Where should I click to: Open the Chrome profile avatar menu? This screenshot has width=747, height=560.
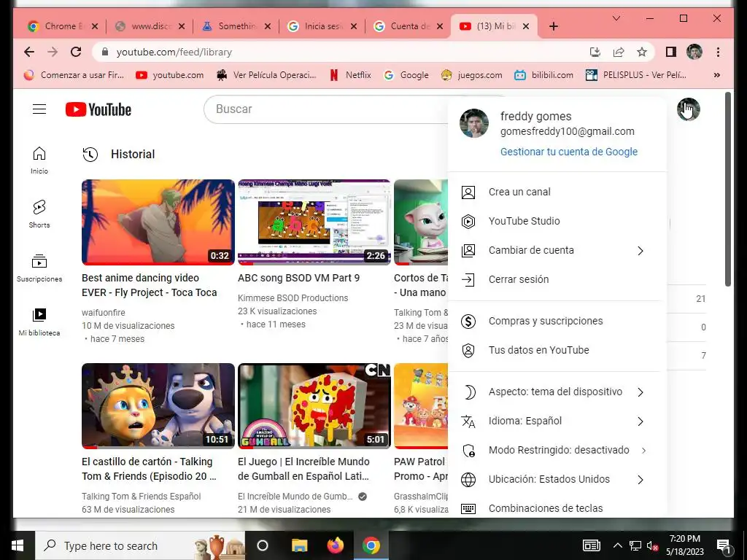[x=694, y=52]
